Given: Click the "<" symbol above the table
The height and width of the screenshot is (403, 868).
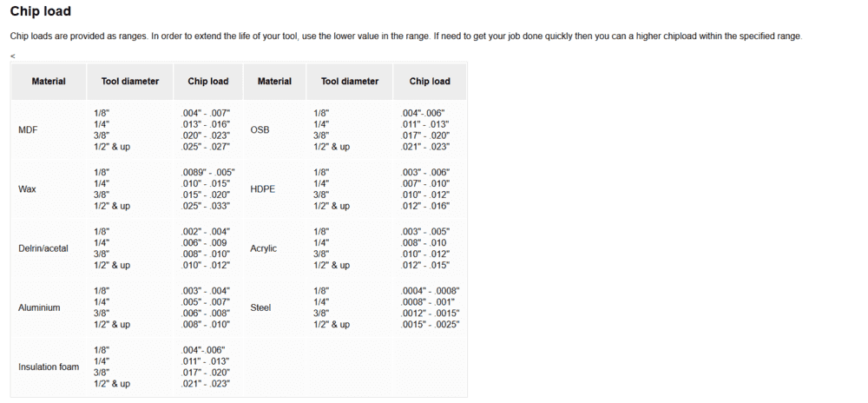Looking at the screenshot, I should (13, 56).
